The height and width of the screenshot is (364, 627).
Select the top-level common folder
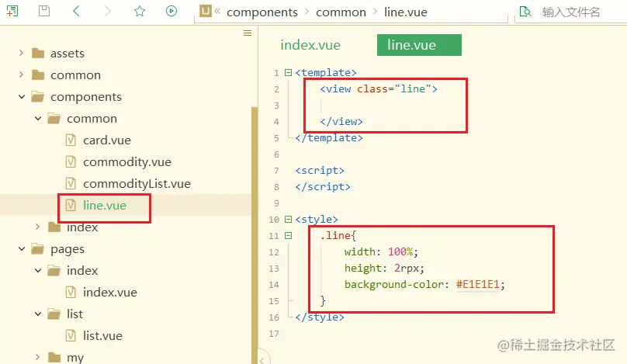pos(75,75)
